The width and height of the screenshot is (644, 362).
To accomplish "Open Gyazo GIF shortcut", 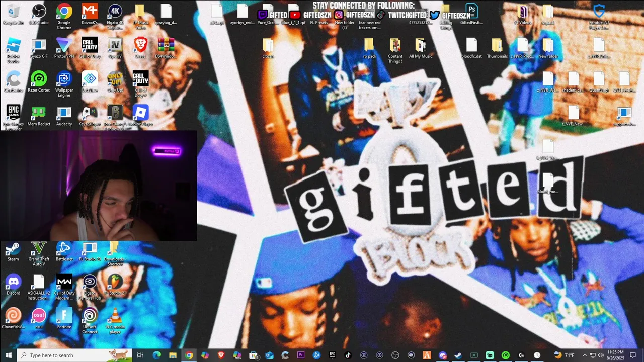I will click(39, 48).
